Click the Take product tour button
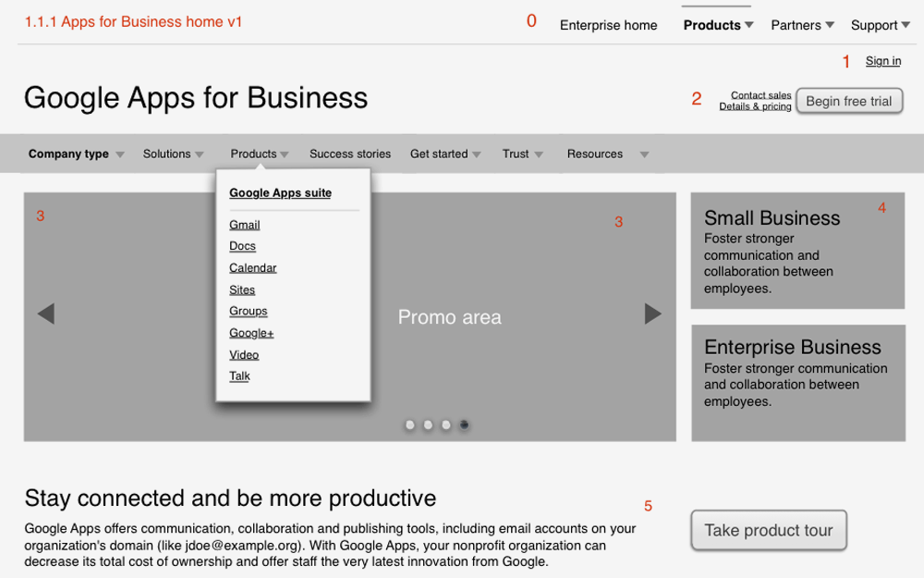Viewport: 924px width, 578px height. tap(769, 530)
